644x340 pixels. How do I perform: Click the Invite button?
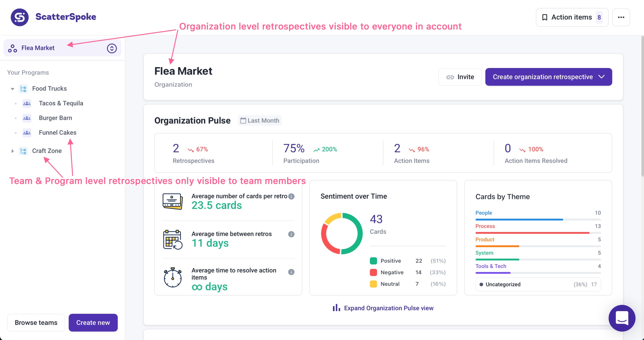(460, 77)
